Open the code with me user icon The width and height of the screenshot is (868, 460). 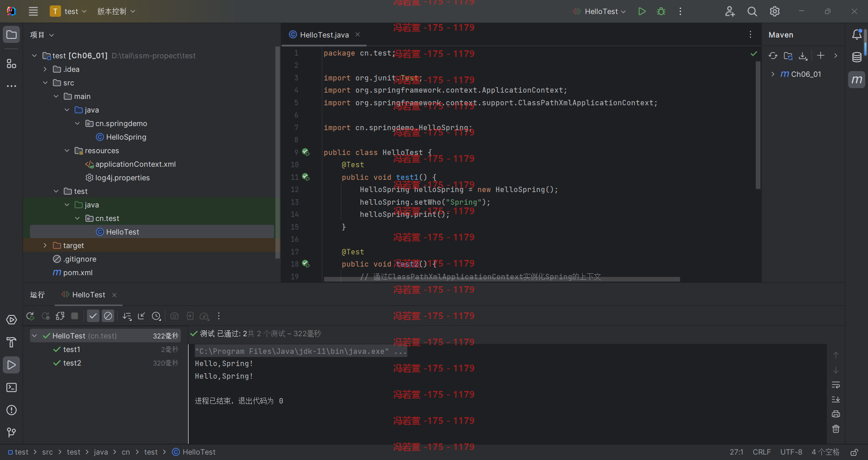coord(730,11)
